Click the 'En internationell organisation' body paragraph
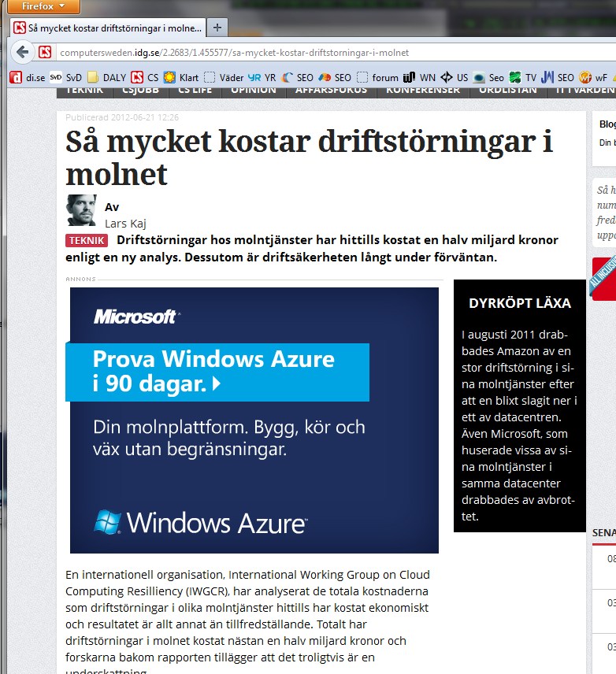The height and width of the screenshot is (674, 616). [247, 621]
